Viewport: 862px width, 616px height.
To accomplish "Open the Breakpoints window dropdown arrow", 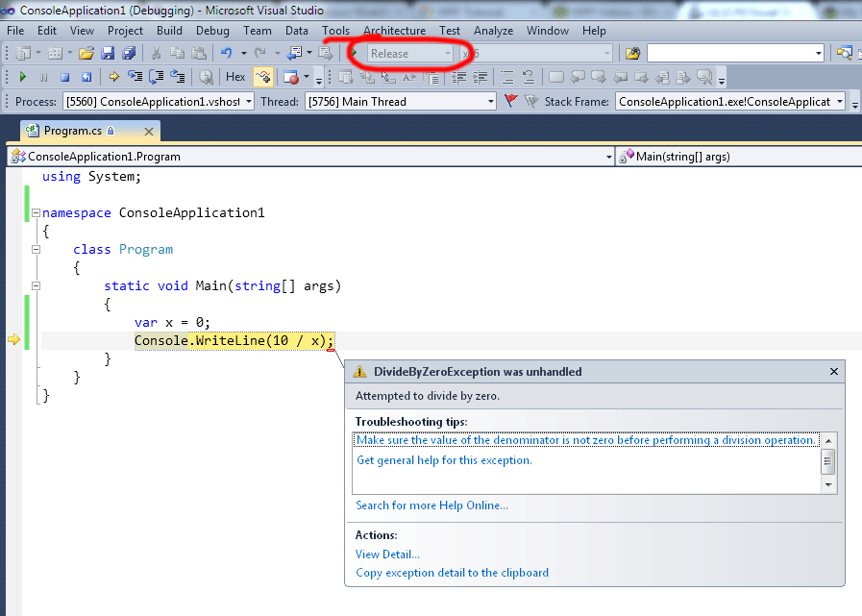I will [x=307, y=77].
